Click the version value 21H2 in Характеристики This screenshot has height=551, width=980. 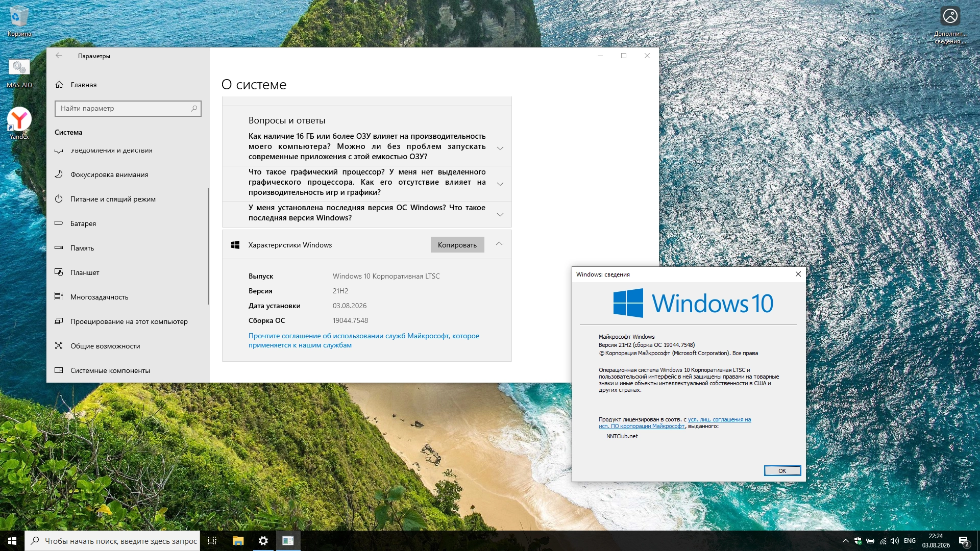pyautogui.click(x=340, y=291)
